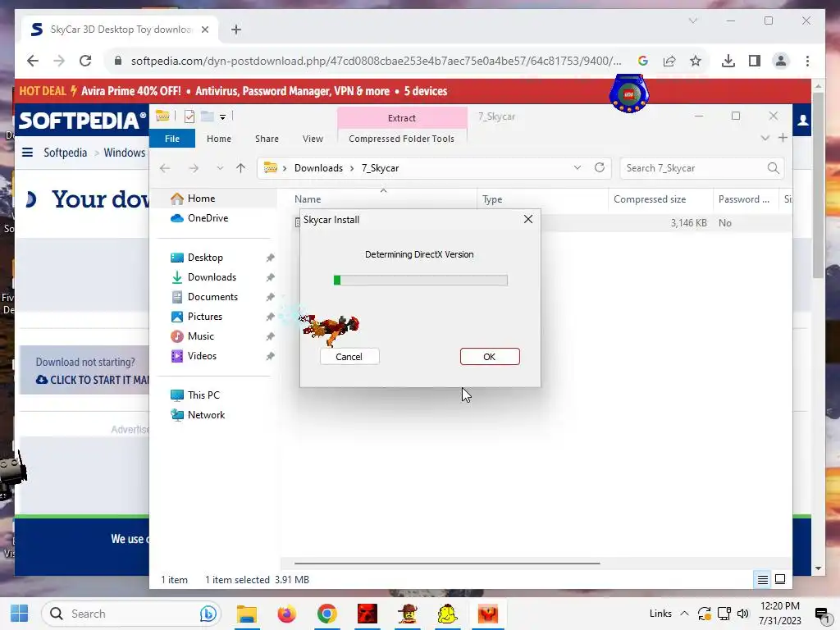Open Customize Quick Access Toolbar dropdown
The height and width of the screenshot is (630, 840).
point(222,116)
